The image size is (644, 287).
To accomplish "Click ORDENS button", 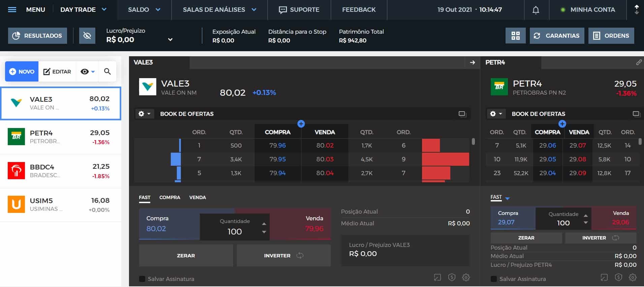I will [x=611, y=36].
